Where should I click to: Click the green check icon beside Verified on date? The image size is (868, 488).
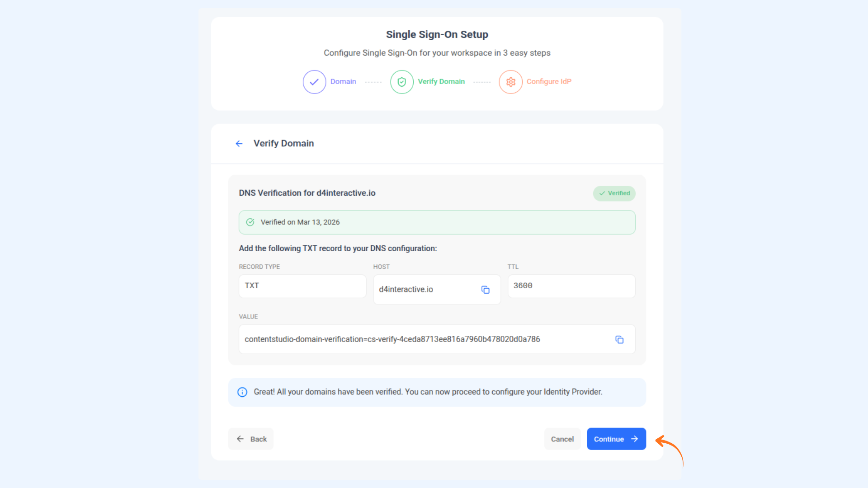(x=250, y=222)
